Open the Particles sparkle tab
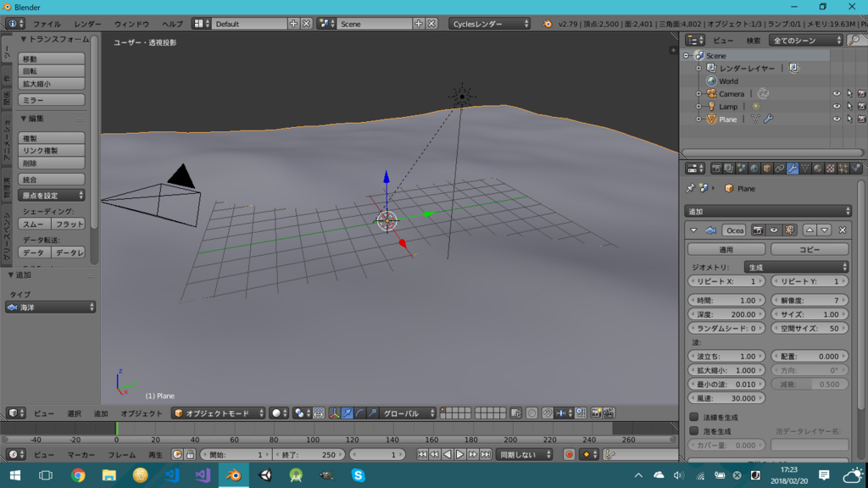The width and height of the screenshot is (868, 488). click(x=843, y=169)
